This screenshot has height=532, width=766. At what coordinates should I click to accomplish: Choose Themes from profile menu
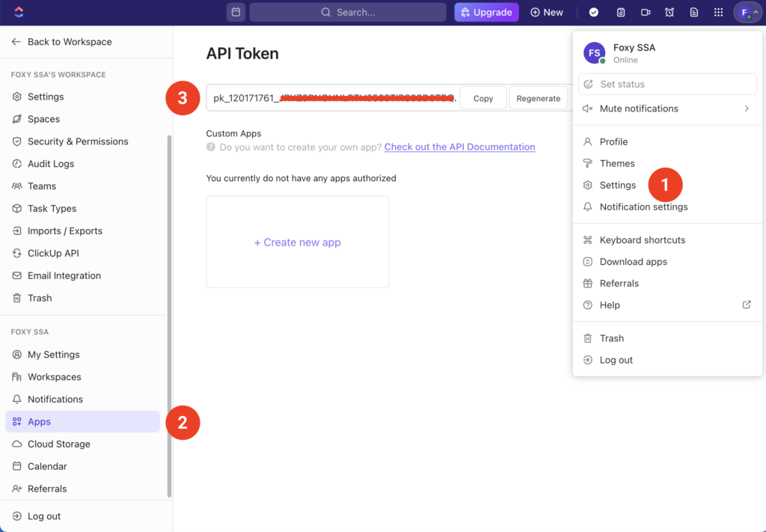[616, 163]
